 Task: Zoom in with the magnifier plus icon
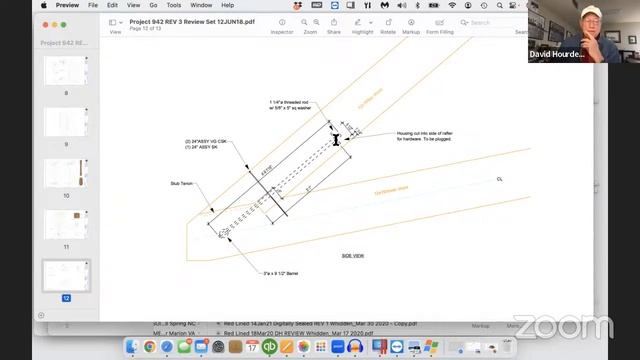tap(304, 22)
